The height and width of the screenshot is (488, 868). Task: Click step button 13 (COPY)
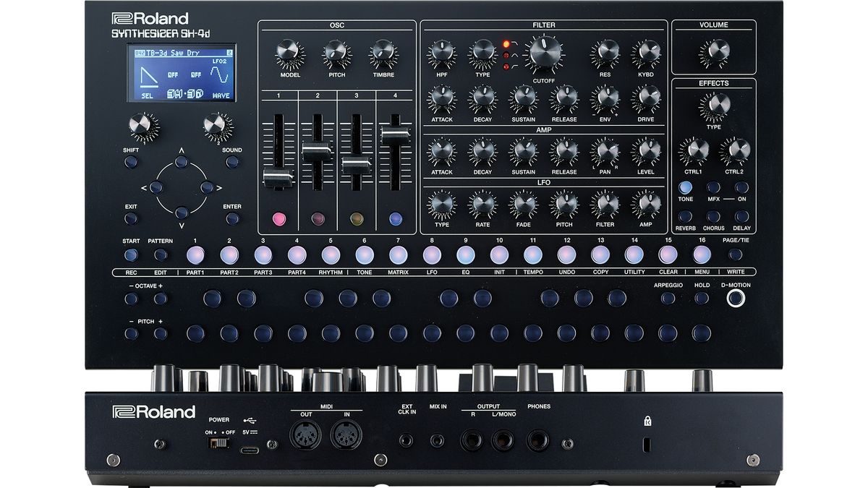(x=600, y=254)
